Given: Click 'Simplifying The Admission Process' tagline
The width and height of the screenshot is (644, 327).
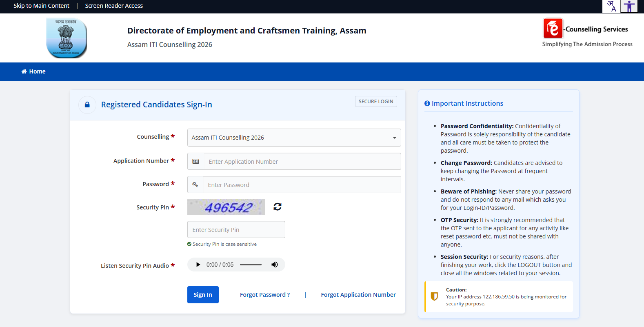Looking at the screenshot, I should pyautogui.click(x=587, y=44).
